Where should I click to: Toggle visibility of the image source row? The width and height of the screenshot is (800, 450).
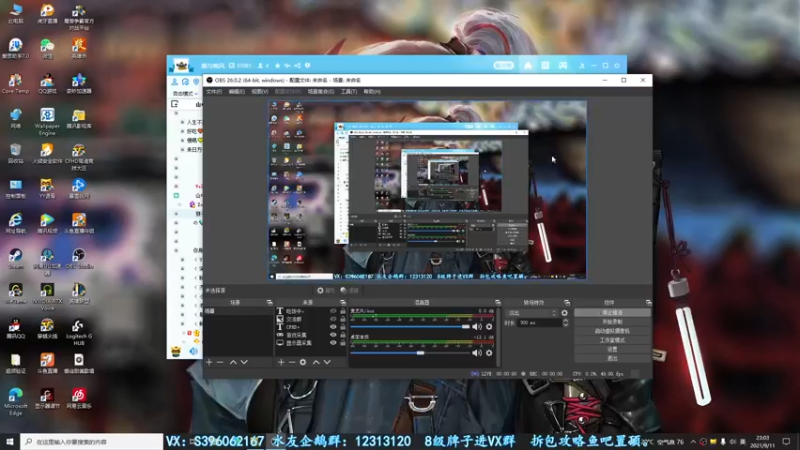pyautogui.click(x=333, y=319)
